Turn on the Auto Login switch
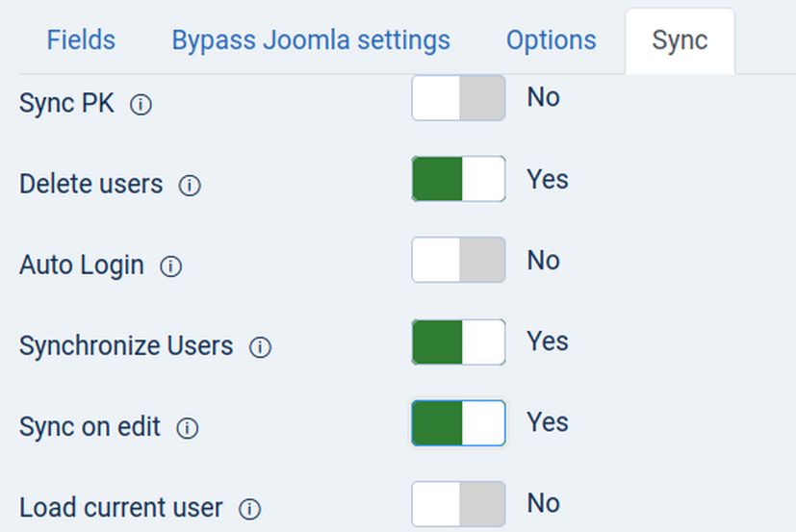 click(458, 260)
